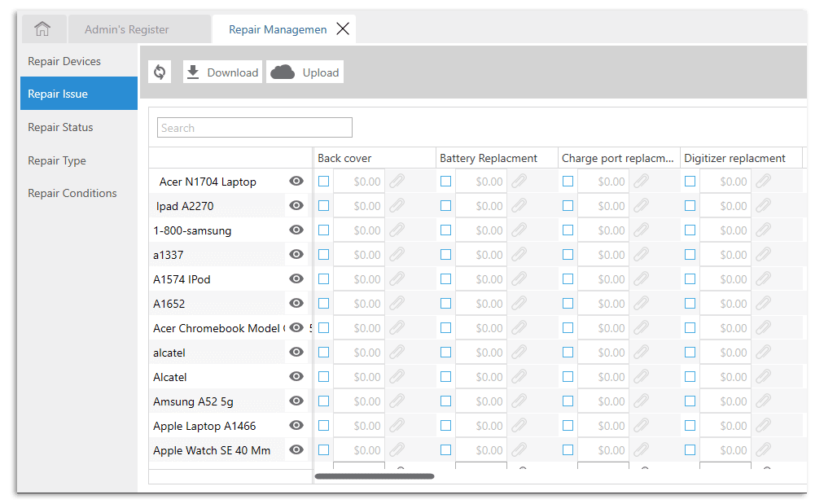This screenshot has height=504, width=824.
Task: Check Back cover box for A1574 IPod
Action: click(x=324, y=279)
